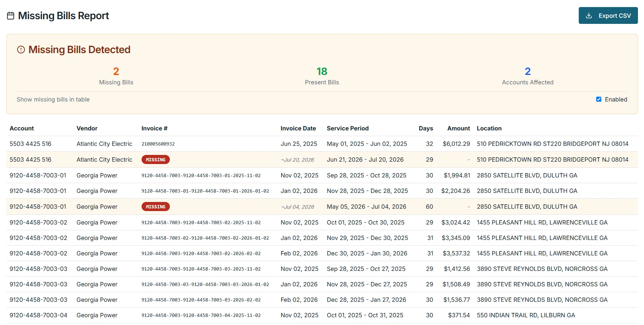
Task: Click invoice 9120-4458-7003-9120-4458-7003-01-2025-11-02
Action: 201,175
